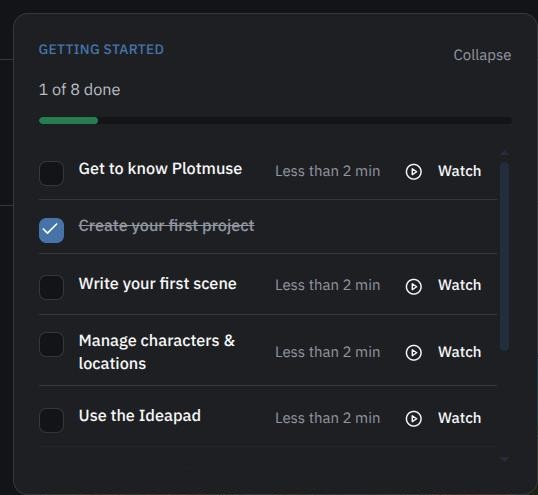Click the 1 of 8 done label

pos(80,90)
